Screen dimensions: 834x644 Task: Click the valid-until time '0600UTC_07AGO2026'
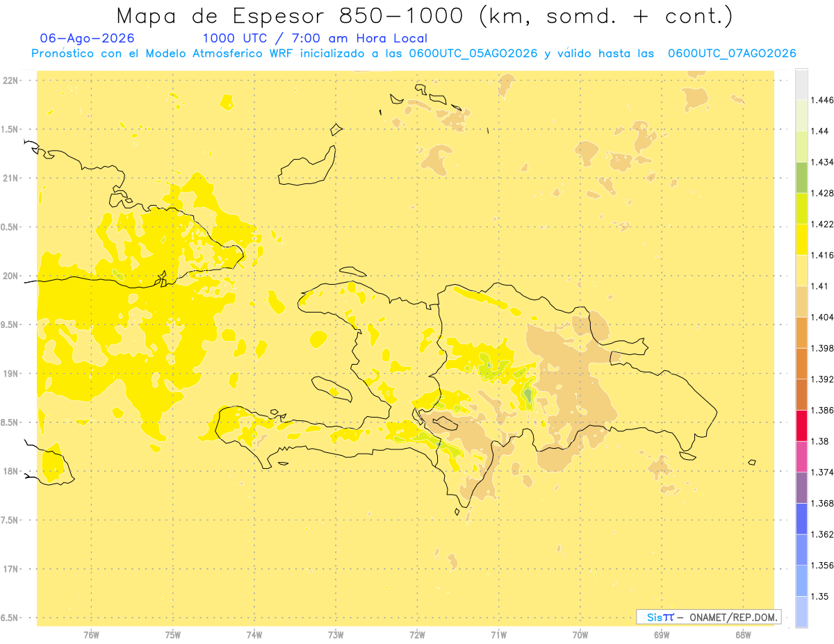pyautogui.click(x=731, y=53)
